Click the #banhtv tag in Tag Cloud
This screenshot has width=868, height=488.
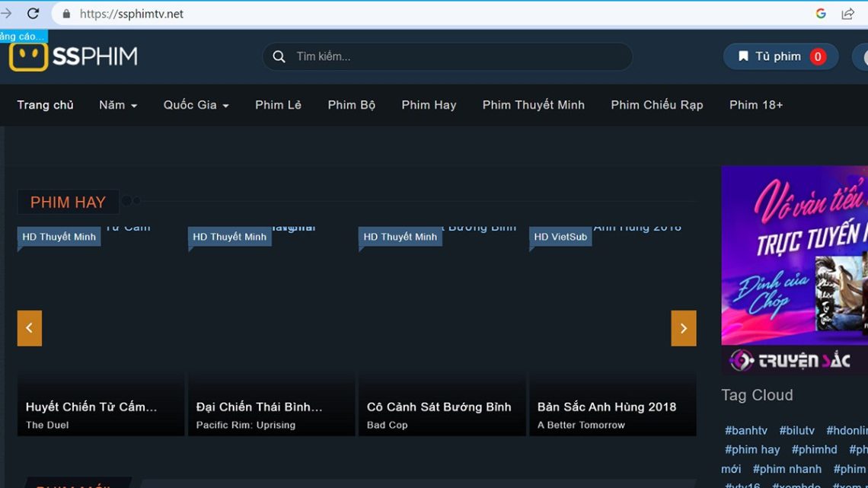745,430
